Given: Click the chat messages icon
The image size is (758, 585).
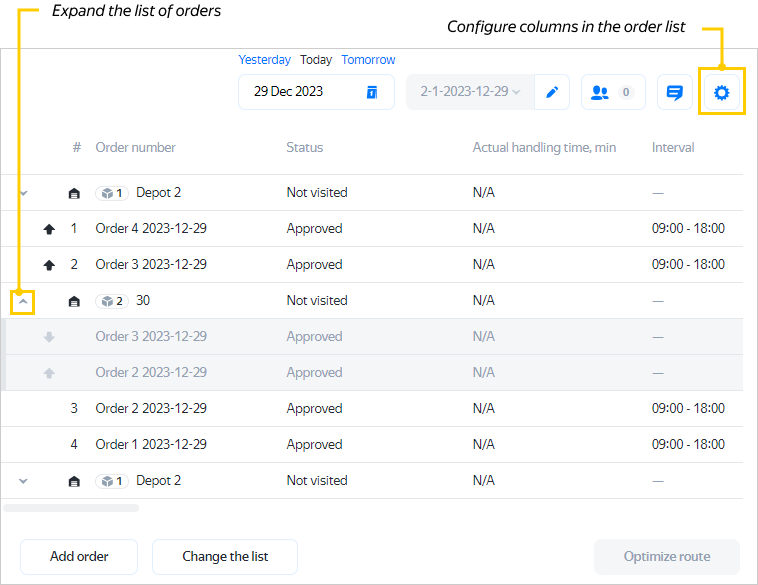Looking at the screenshot, I should (675, 93).
